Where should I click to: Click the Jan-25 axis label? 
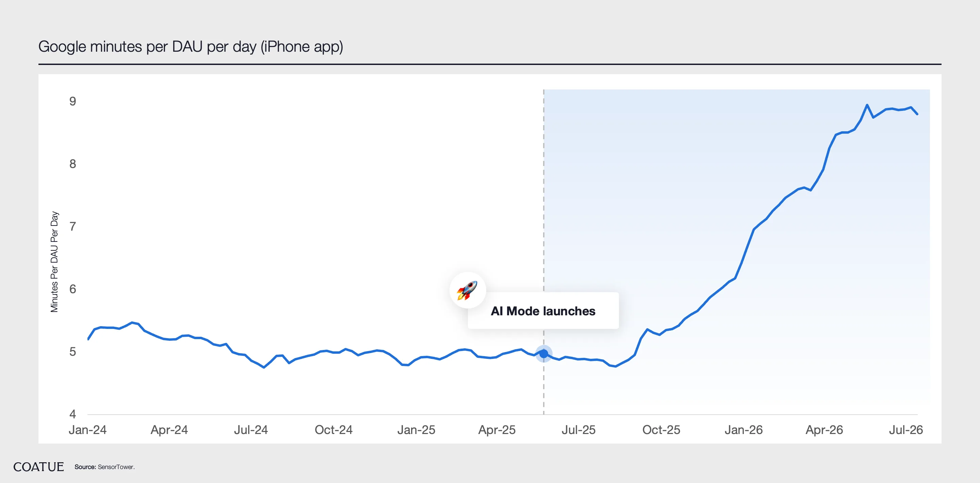pyautogui.click(x=416, y=430)
